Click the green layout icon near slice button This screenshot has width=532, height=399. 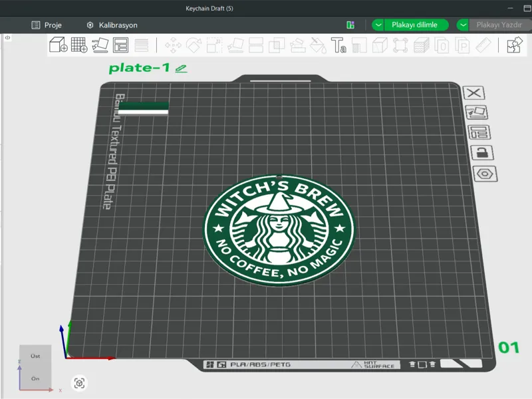(350, 25)
